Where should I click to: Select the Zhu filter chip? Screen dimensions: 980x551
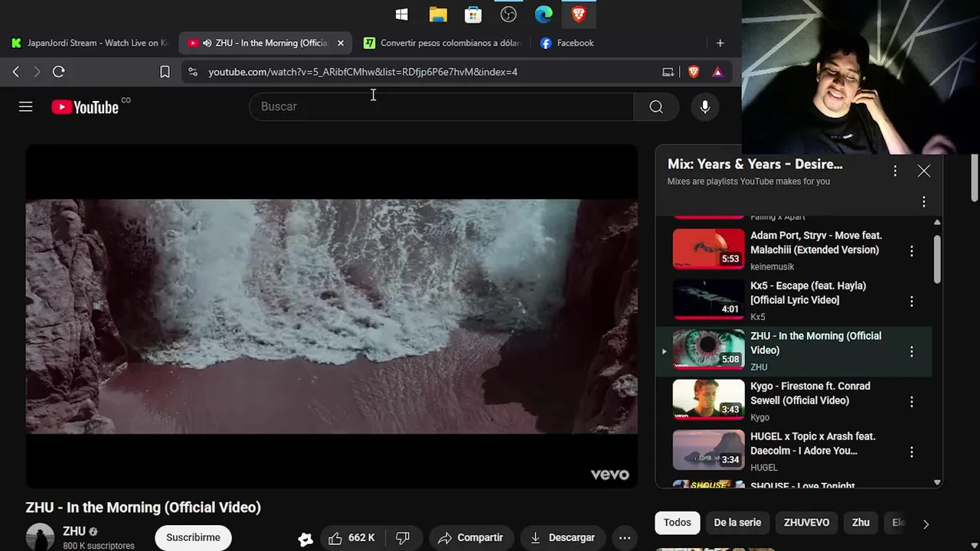click(861, 523)
